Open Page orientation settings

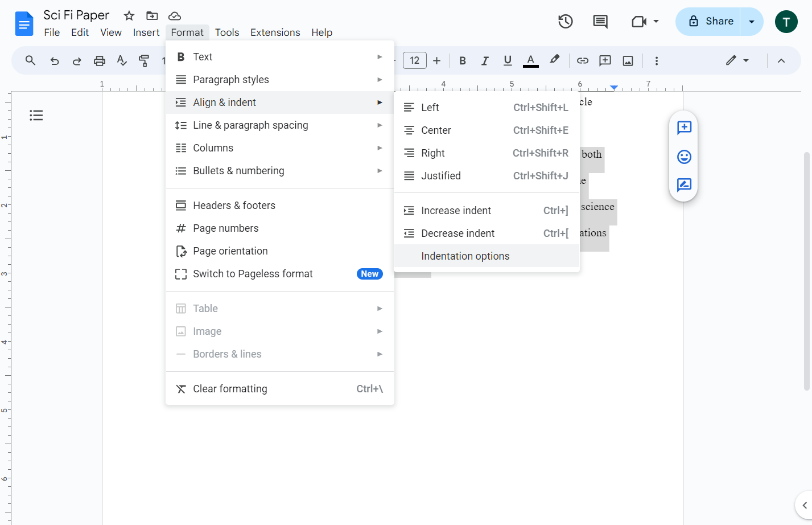pos(279,251)
